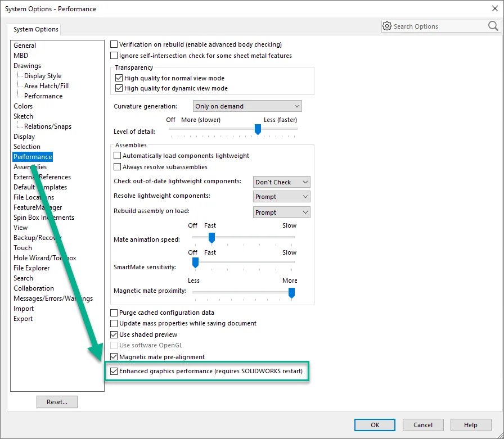Close the System Options dialog
Screen dimensions: 504x439
(494, 8)
